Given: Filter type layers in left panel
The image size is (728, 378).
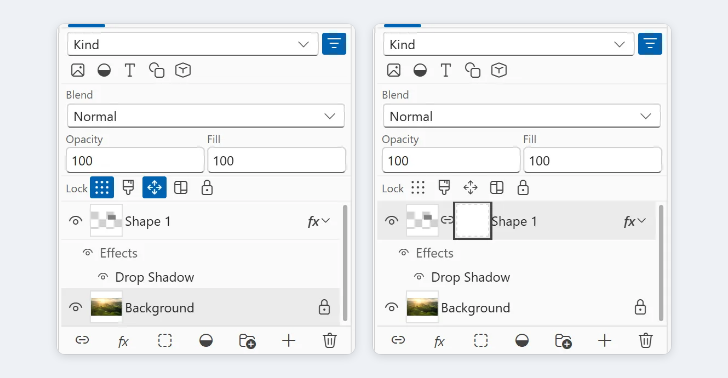Looking at the screenshot, I should [130, 70].
